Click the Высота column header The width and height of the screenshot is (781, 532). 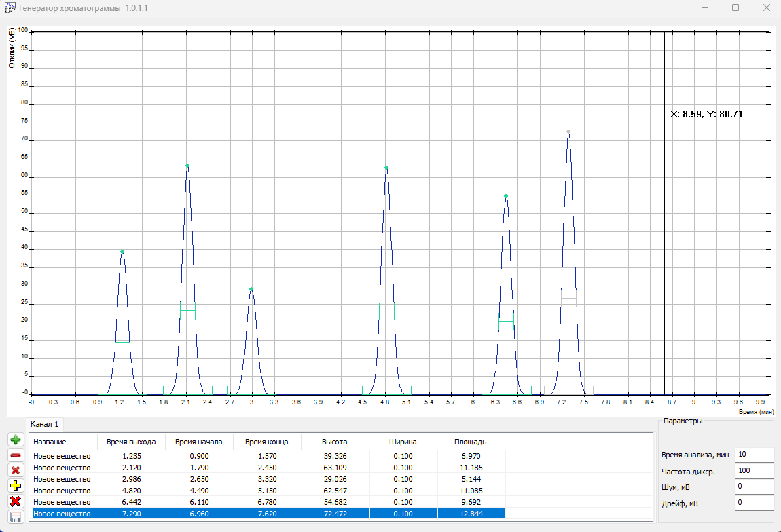pyautogui.click(x=335, y=442)
